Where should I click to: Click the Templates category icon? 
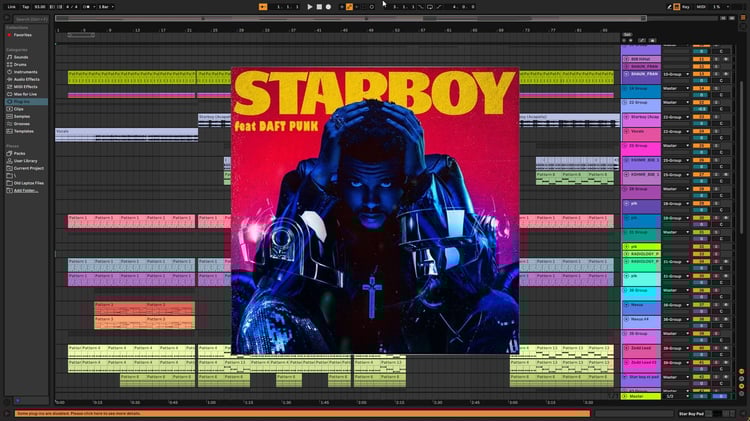pyautogui.click(x=9, y=131)
